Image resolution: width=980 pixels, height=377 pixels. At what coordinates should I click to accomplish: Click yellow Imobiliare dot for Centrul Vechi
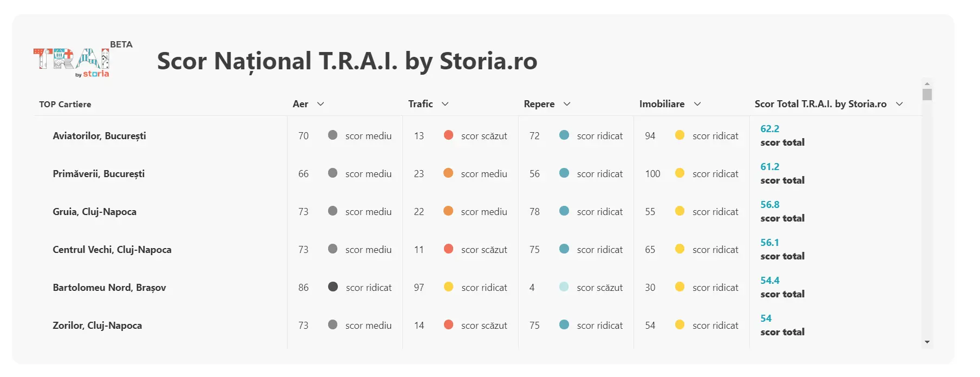point(680,249)
